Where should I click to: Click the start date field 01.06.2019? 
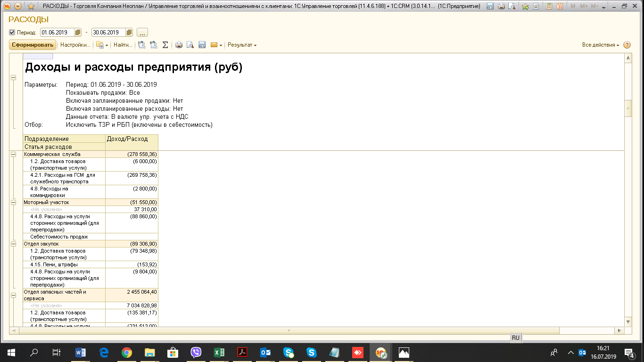(x=57, y=33)
